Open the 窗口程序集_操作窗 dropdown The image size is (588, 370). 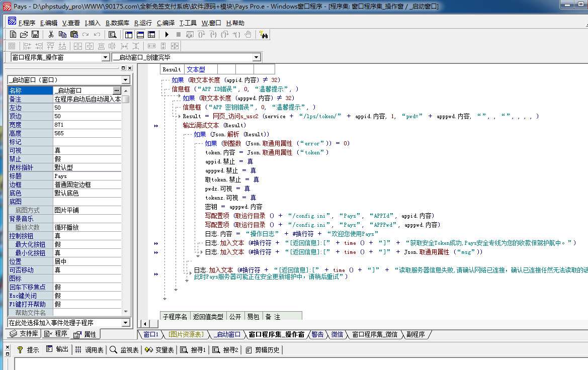(106, 57)
